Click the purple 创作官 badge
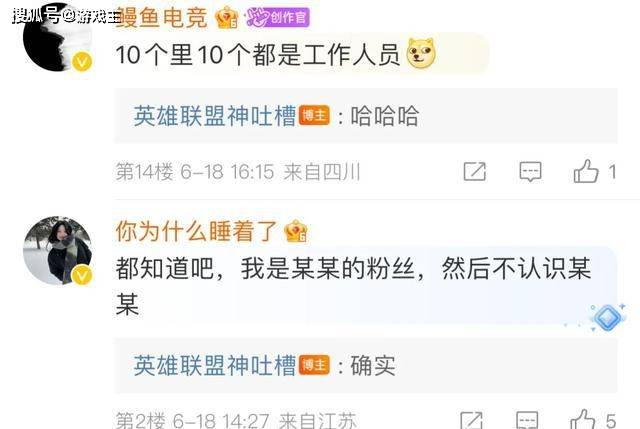640x429 pixels. click(x=278, y=18)
